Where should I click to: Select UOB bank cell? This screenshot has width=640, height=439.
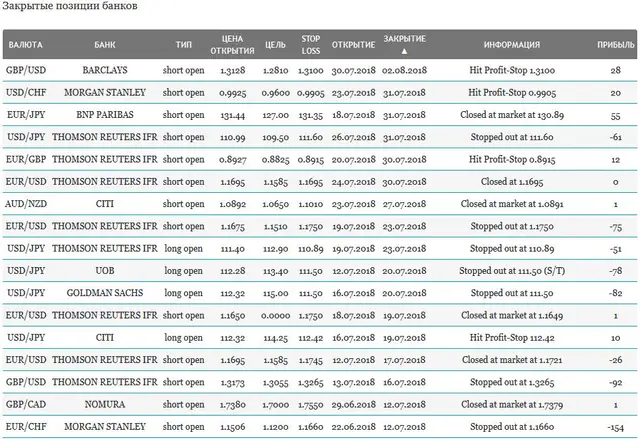tap(105, 270)
